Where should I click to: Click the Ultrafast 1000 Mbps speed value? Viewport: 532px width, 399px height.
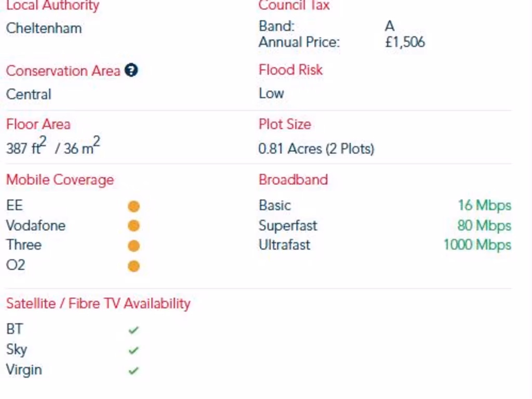tap(477, 245)
